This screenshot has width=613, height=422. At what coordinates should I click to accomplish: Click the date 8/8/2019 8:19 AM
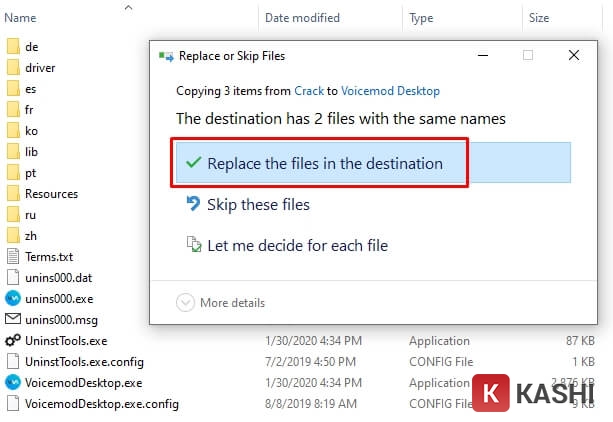tap(311, 404)
